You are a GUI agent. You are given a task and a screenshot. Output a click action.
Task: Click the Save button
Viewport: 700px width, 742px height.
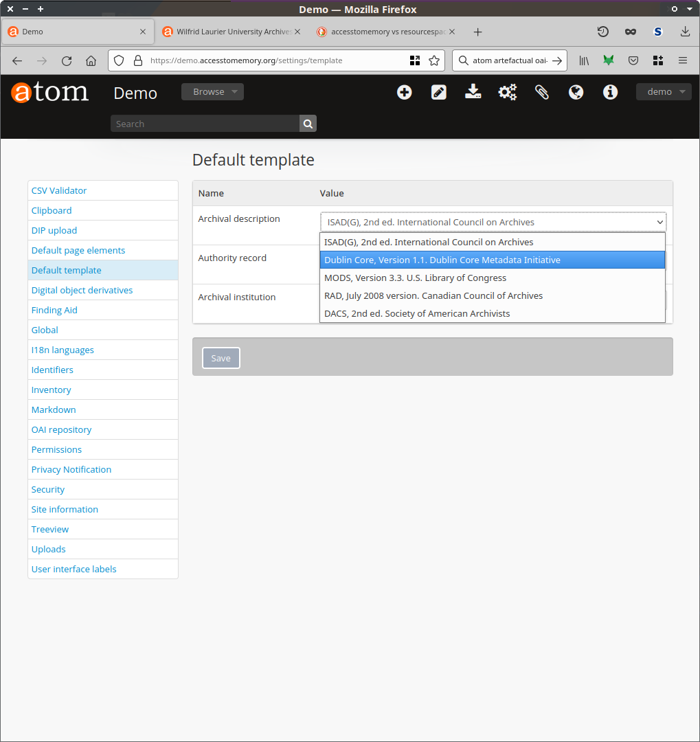[221, 358]
